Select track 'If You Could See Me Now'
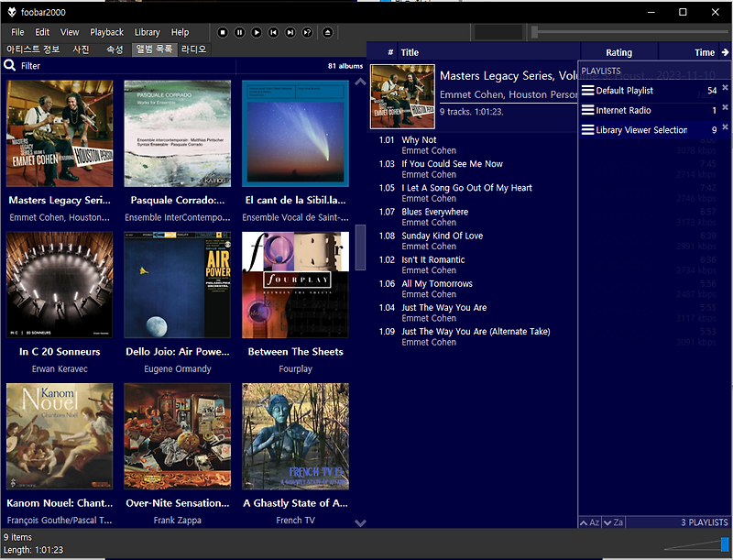Image resolution: width=733 pixels, height=560 pixels. (473, 169)
